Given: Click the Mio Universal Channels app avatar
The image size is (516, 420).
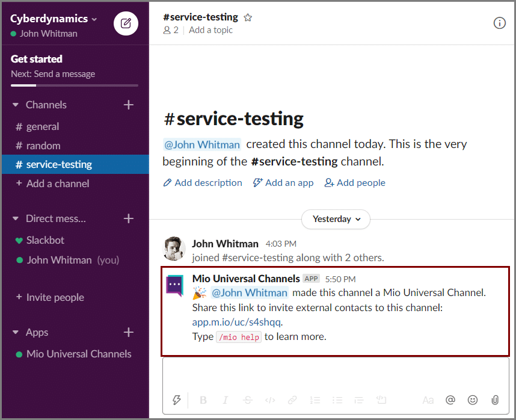Looking at the screenshot, I should (175, 285).
